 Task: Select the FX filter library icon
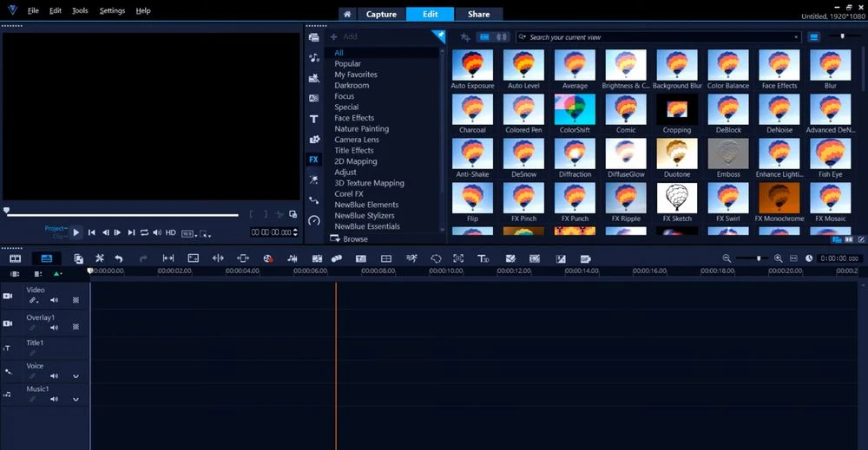(314, 160)
